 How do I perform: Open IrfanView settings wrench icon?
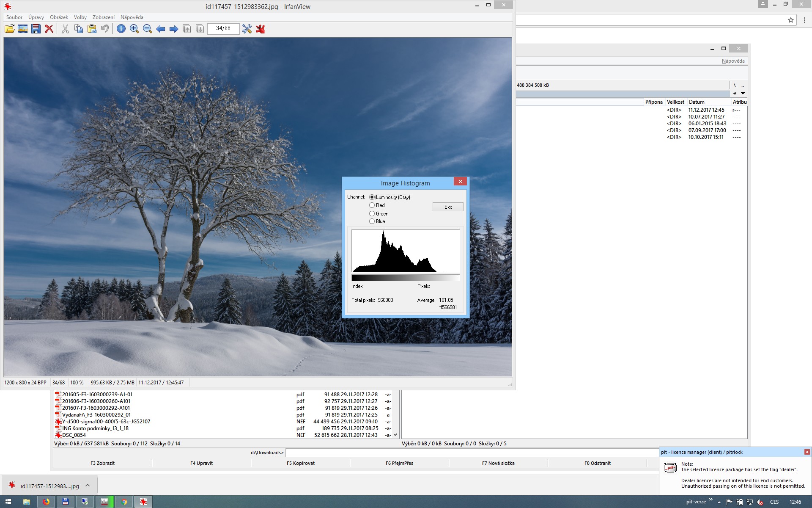tap(247, 29)
